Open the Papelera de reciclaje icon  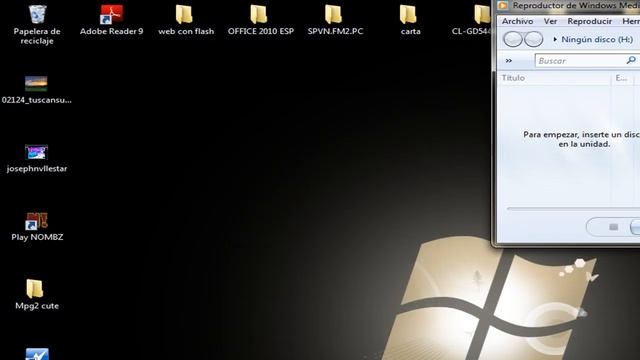[37, 24]
